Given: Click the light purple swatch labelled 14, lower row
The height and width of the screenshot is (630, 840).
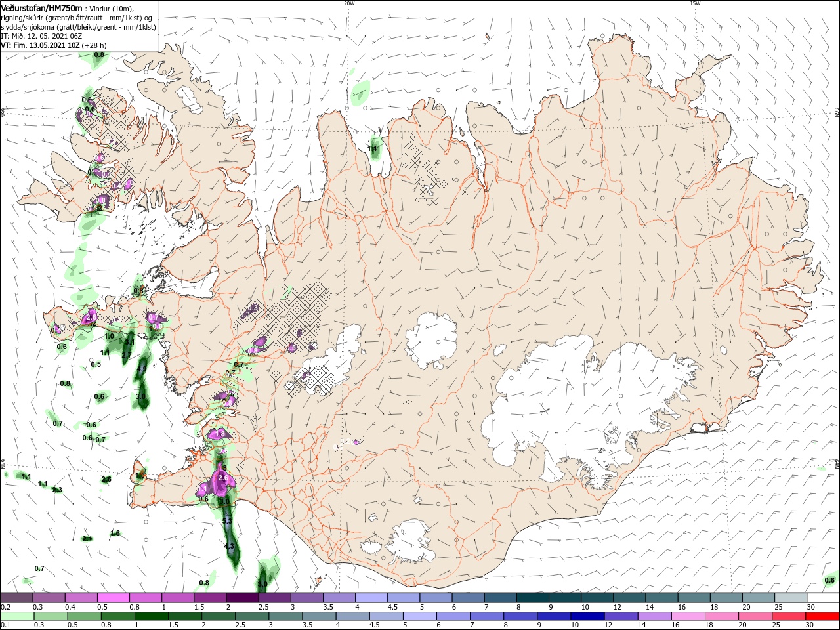Looking at the screenshot, I should [x=654, y=616].
